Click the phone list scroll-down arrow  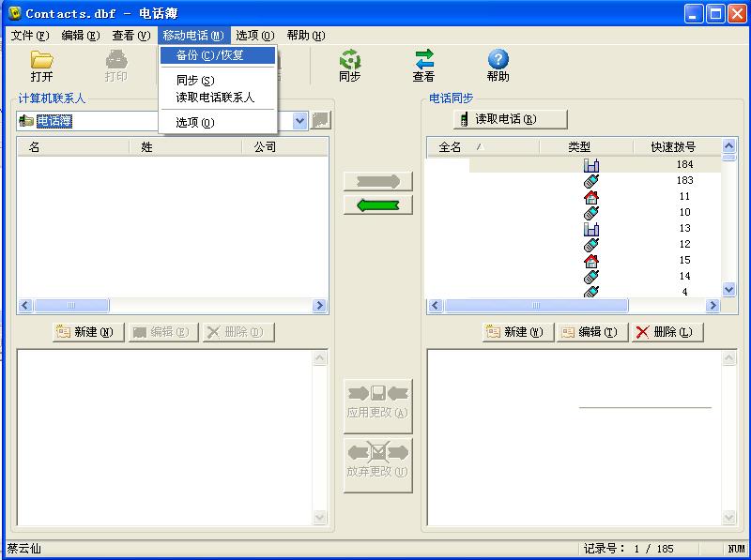click(x=729, y=290)
